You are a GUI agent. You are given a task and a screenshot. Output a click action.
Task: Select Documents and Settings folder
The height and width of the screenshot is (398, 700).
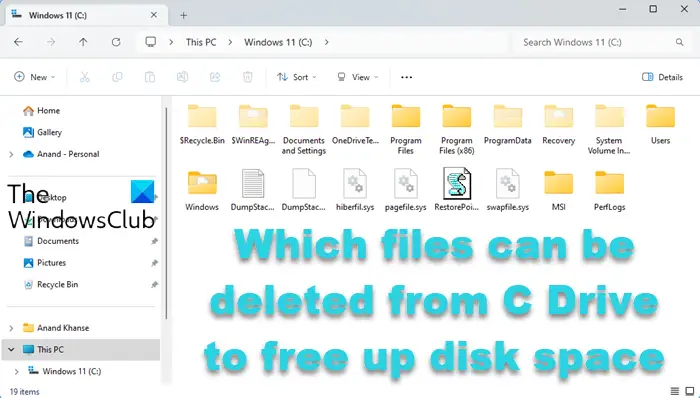click(304, 130)
